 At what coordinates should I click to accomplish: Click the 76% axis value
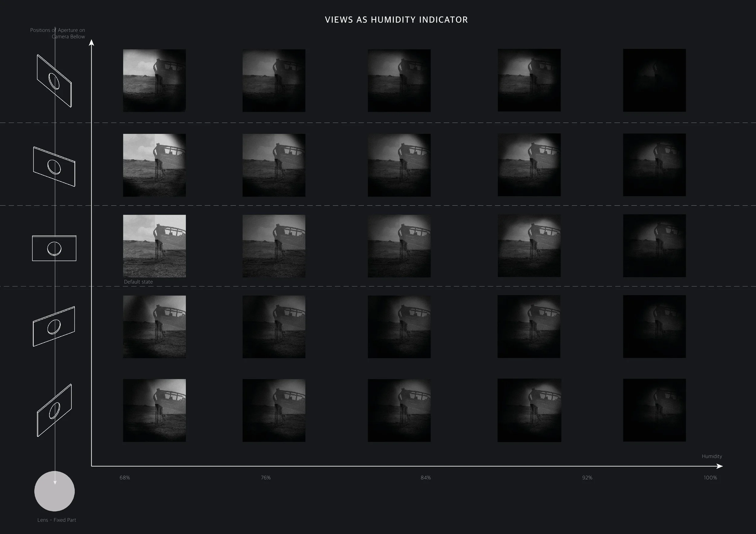266,478
